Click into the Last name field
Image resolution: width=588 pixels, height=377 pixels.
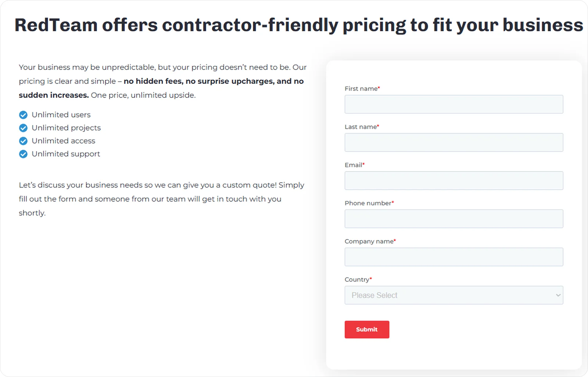(x=454, y=142)
